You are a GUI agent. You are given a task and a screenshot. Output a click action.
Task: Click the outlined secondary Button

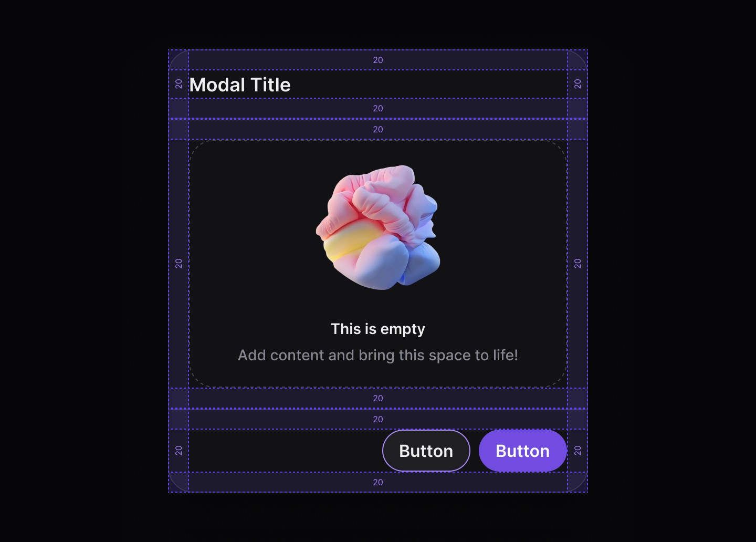tap(426, 451)
